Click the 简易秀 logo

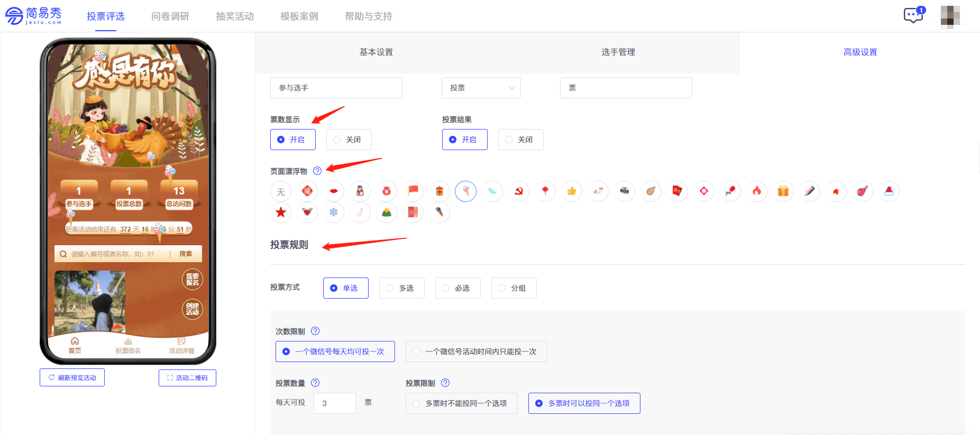(33, 15)
